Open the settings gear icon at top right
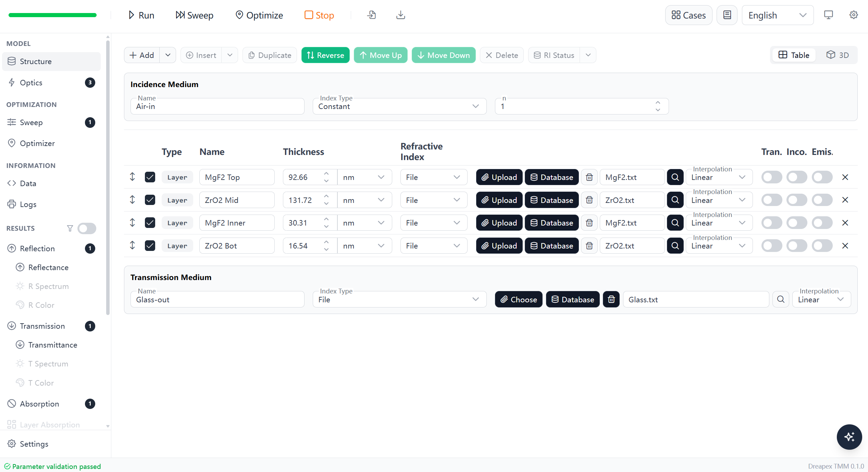Viewport: 868px width, 472px height. pyautogui.click(x=854, y=15)
